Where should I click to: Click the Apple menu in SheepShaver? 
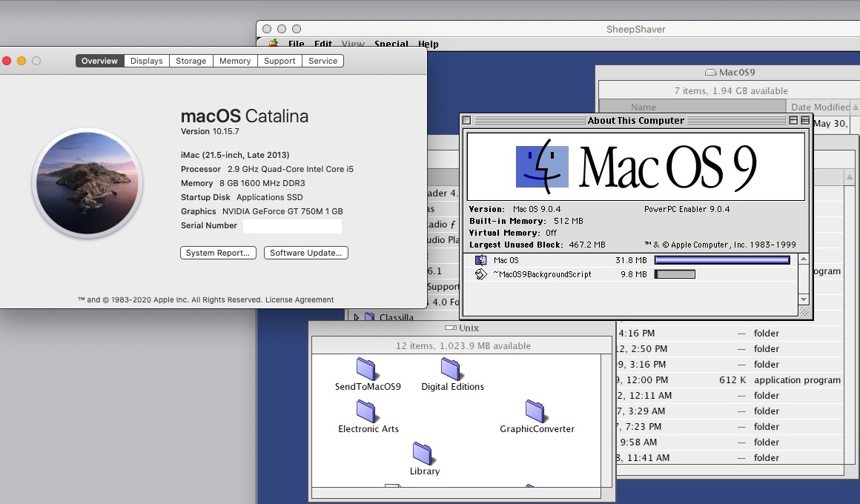[x=273, y=43]
